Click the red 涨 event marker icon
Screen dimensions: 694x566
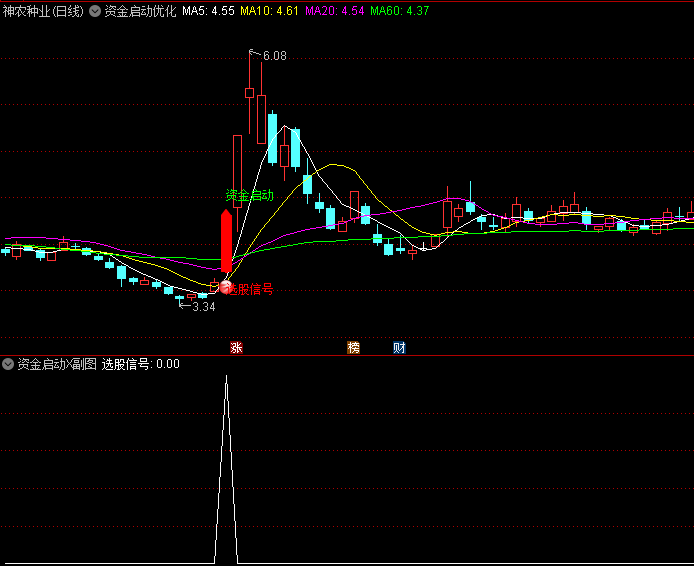point(237,348)
